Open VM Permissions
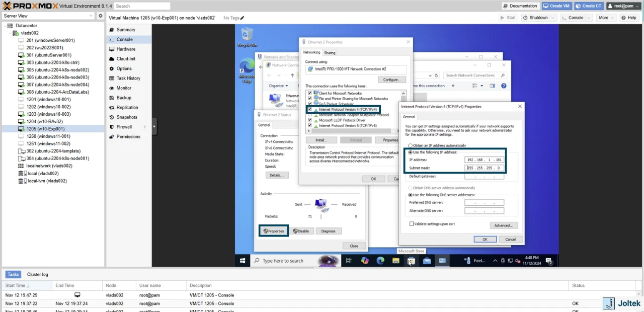Viewport: 644px width, 312px height. coord(128,137)
